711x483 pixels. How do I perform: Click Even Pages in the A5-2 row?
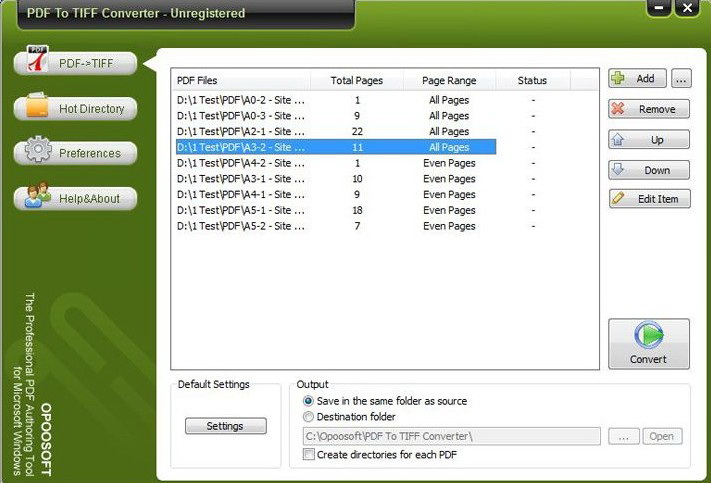pos(449,226)
